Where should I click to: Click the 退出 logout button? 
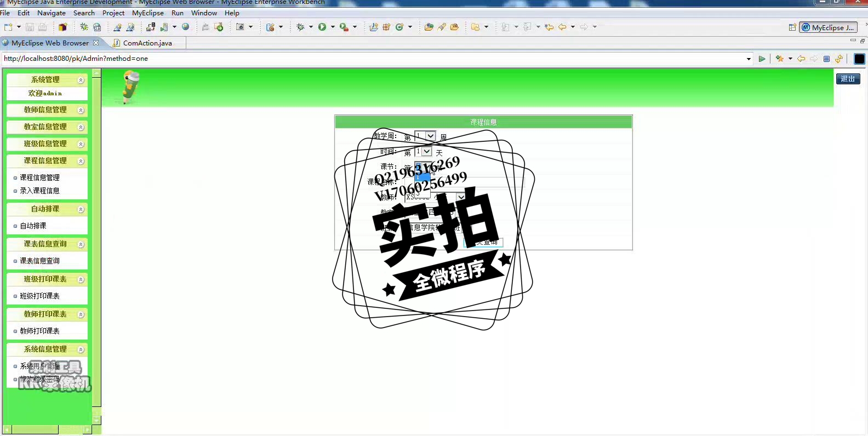(x=848, y=79)
